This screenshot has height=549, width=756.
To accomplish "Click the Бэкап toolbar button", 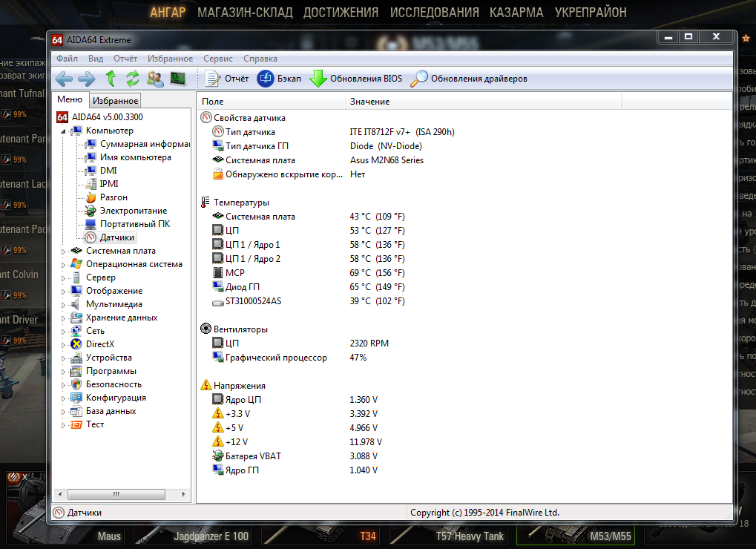I will [279, 79].
